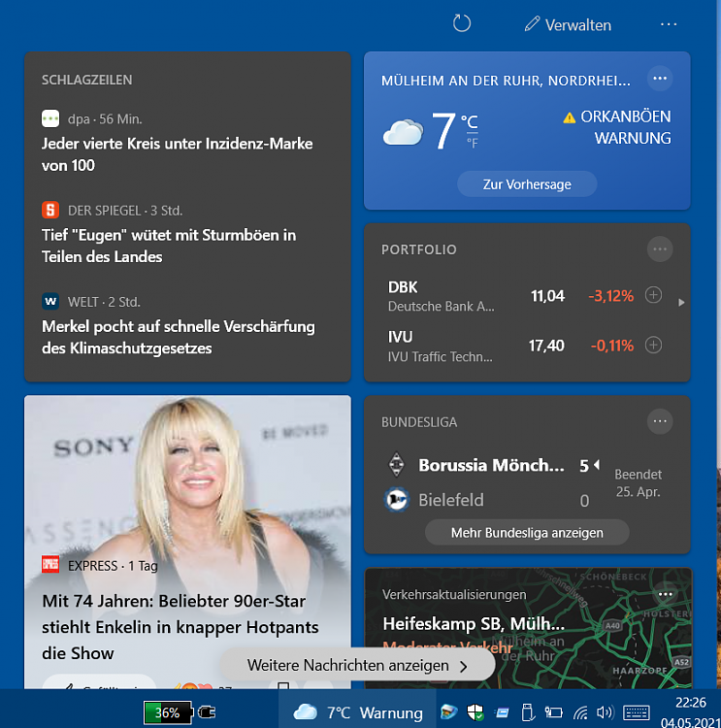Open the speaker volume tray icon
The image size is (721, 728).
pos(605,712)
